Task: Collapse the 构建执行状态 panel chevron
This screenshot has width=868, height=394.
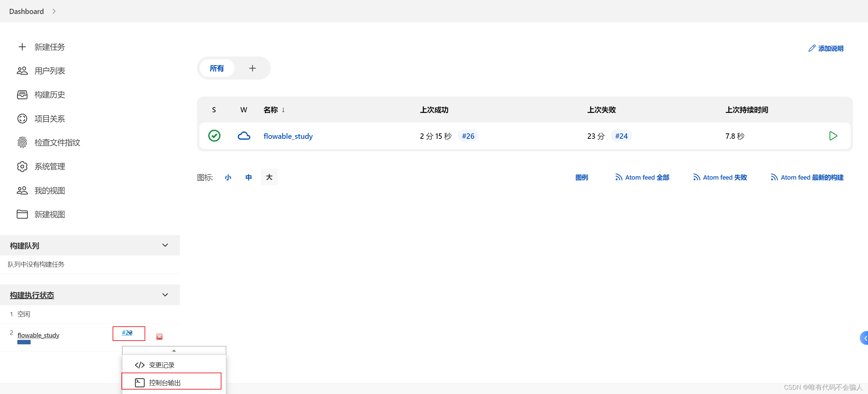Action: pos(165,295)
